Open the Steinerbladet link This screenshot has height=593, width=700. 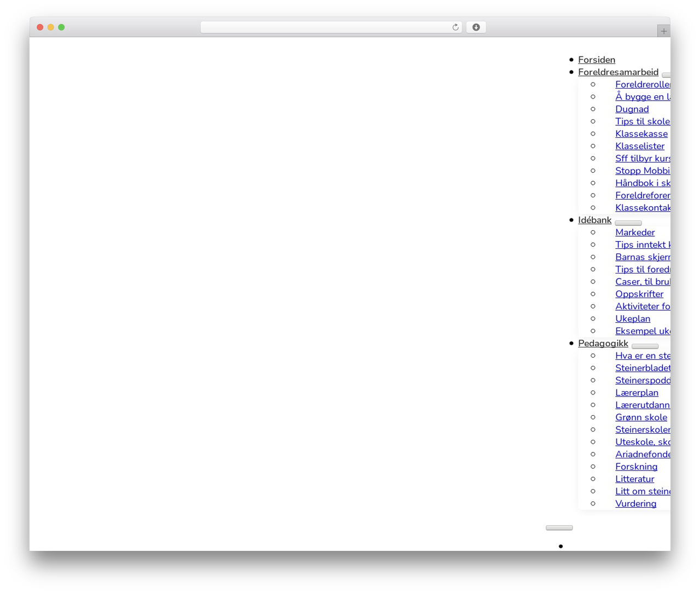tap(643, 368)
